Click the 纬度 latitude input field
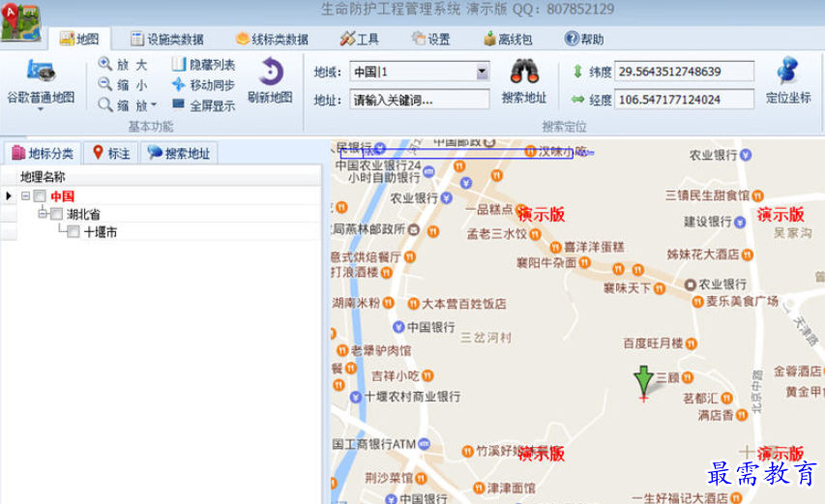 [684, 71]
